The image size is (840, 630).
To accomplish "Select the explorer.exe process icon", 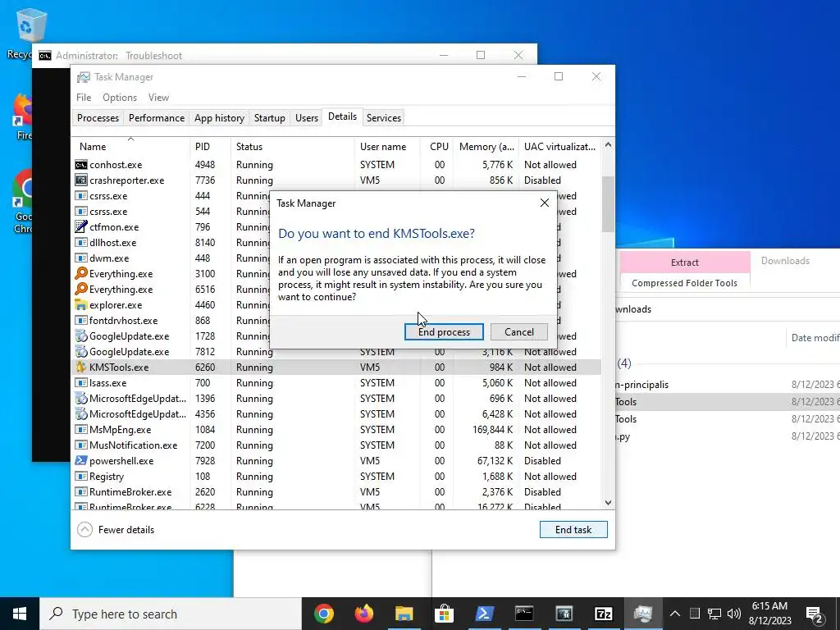I will [81, 305].
